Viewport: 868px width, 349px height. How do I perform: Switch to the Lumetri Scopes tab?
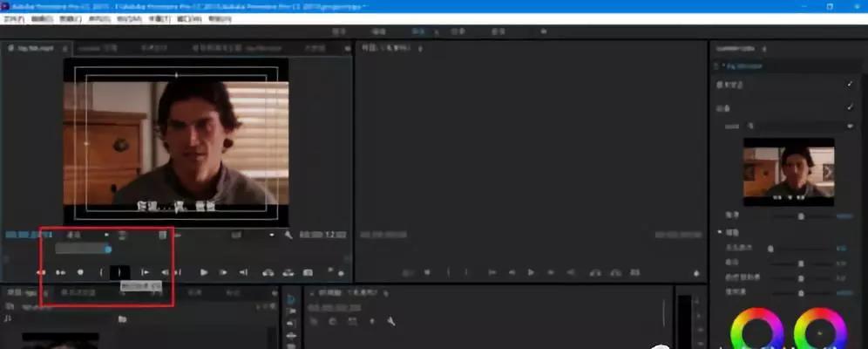(98, 49)
